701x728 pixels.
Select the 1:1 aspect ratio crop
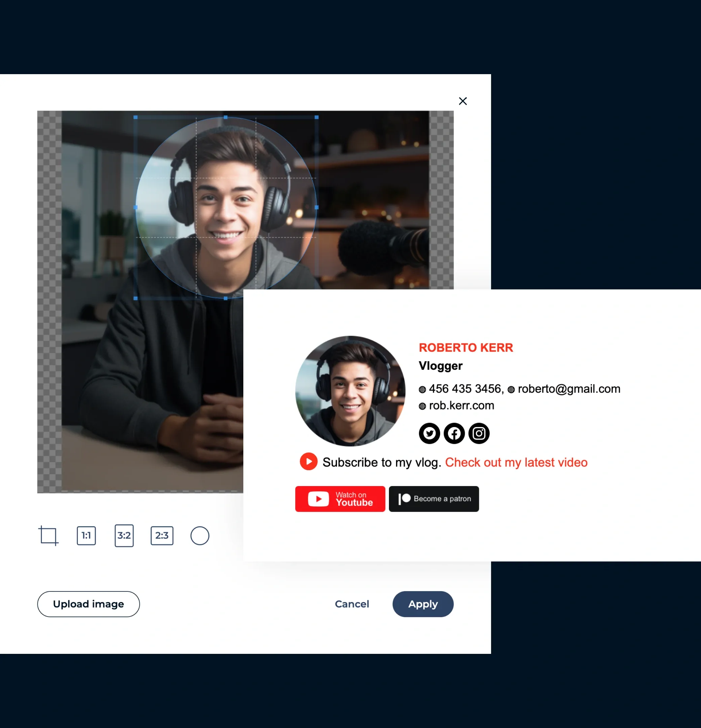(x=86, y=536)
